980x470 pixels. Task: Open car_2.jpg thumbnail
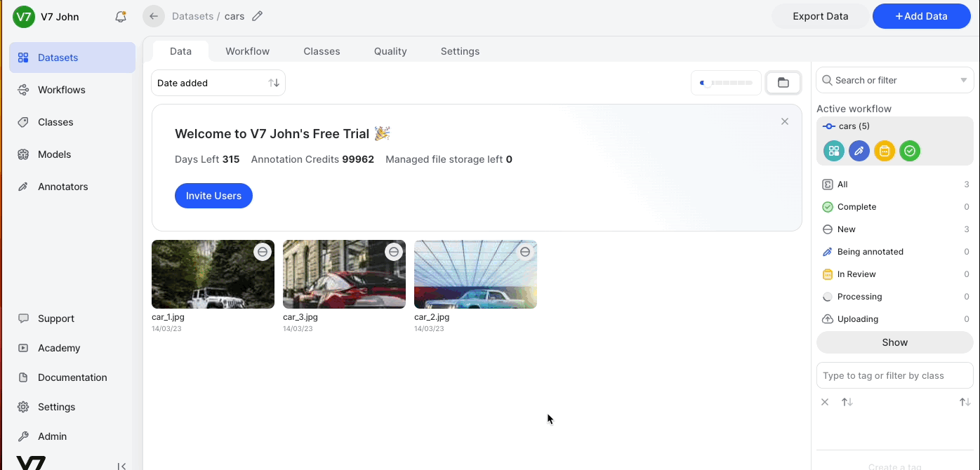475,274
